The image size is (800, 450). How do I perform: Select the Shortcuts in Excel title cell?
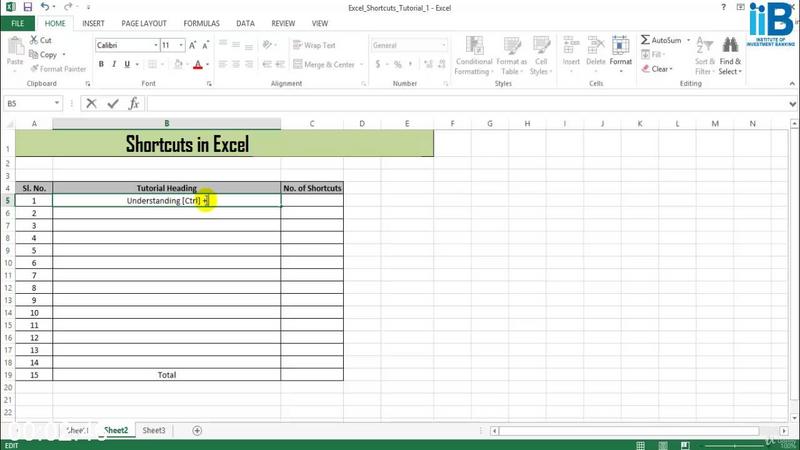click(x=224, y=143)
